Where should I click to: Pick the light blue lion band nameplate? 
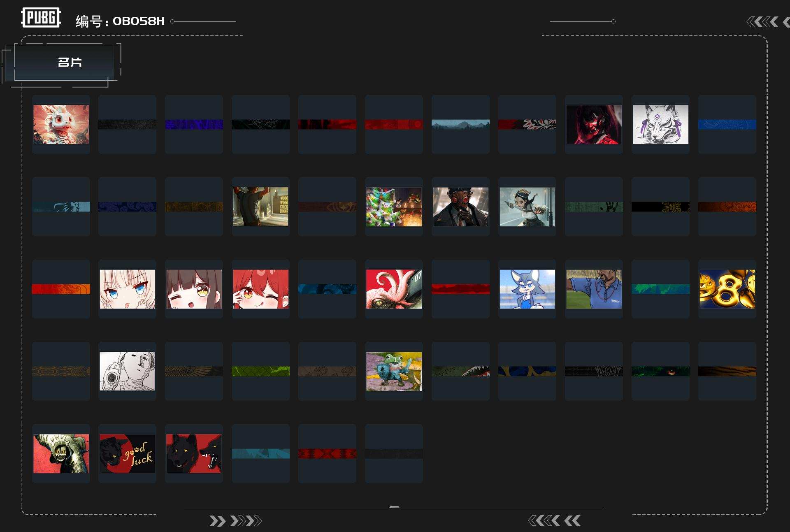(61, 207)
